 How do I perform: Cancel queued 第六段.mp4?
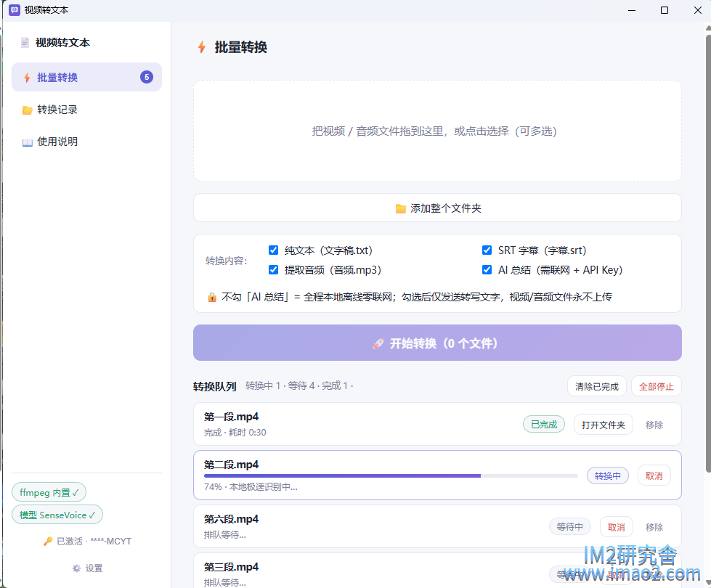[x=617, y=527]
